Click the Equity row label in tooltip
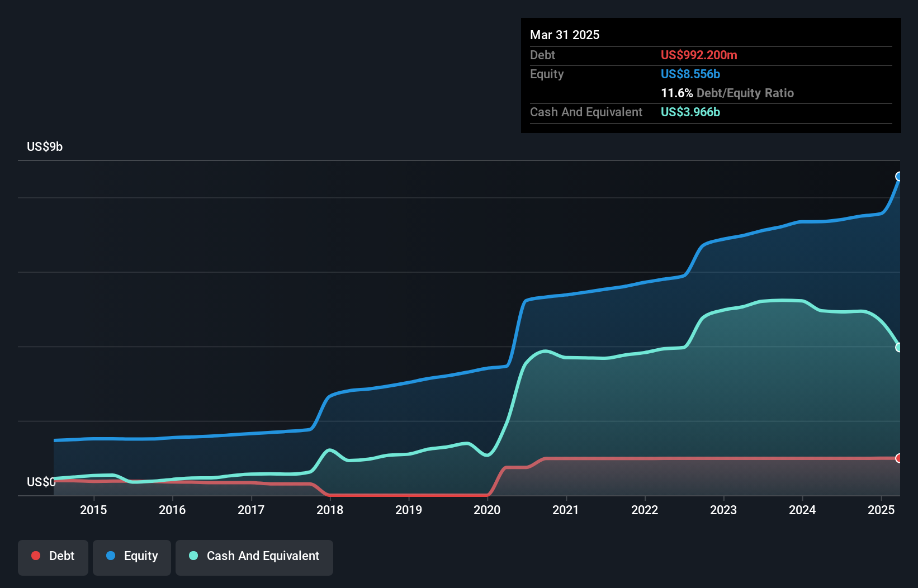918x588 pixels. click(x=547, y=74)
